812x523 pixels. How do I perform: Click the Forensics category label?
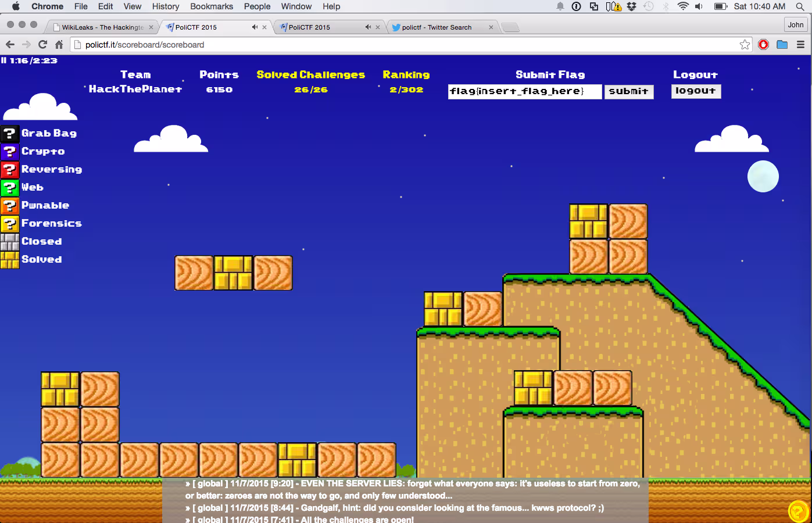(52, 223)
